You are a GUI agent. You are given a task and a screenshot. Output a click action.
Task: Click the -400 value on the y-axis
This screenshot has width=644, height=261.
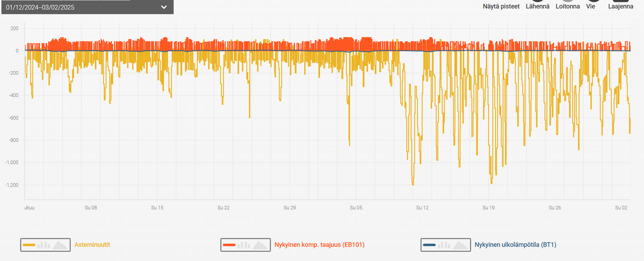coord(14,95)
